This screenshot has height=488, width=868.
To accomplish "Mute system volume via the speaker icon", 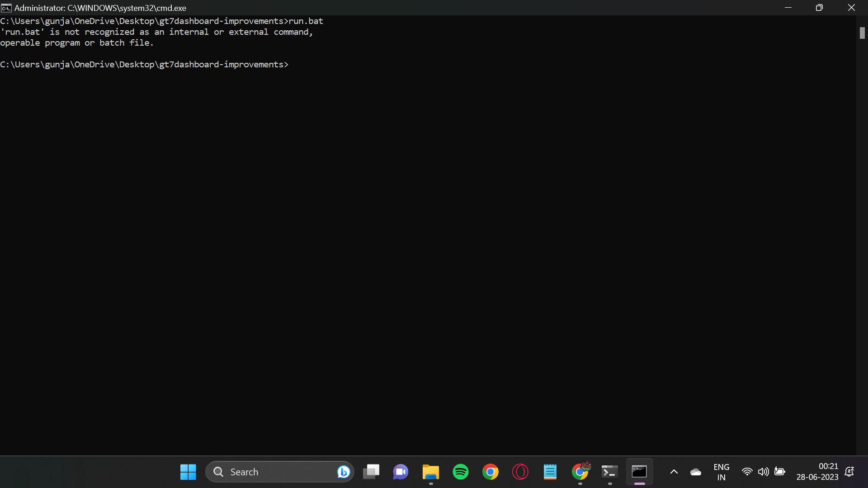I will coord(764,471).
